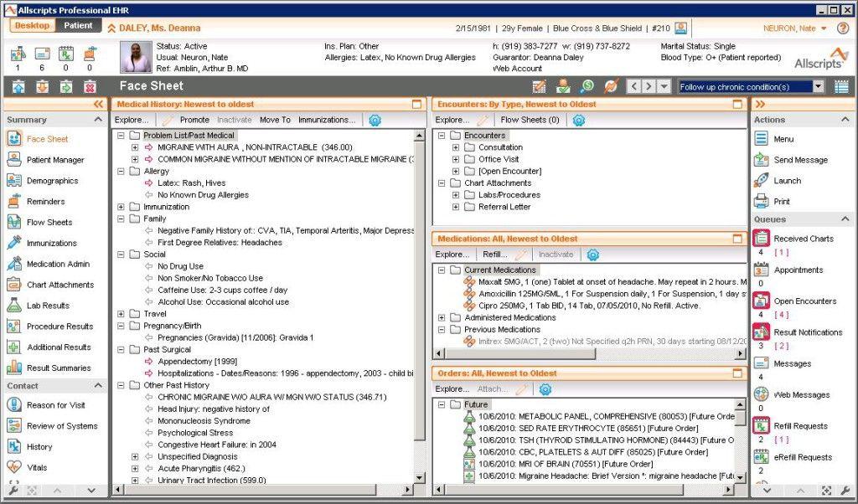
Task: Open Flow Sheets in Summary sidebar
Action: point(49,223)
